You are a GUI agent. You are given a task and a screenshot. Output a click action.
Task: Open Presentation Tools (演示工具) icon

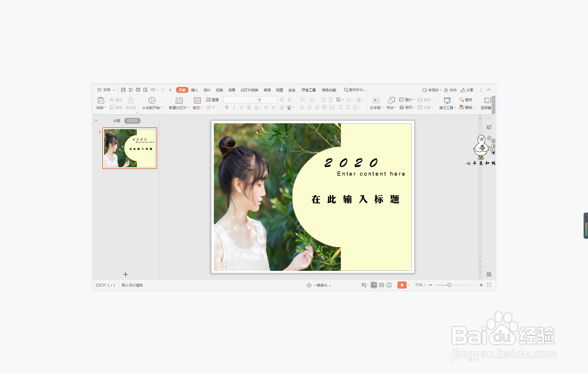(447, 100)
